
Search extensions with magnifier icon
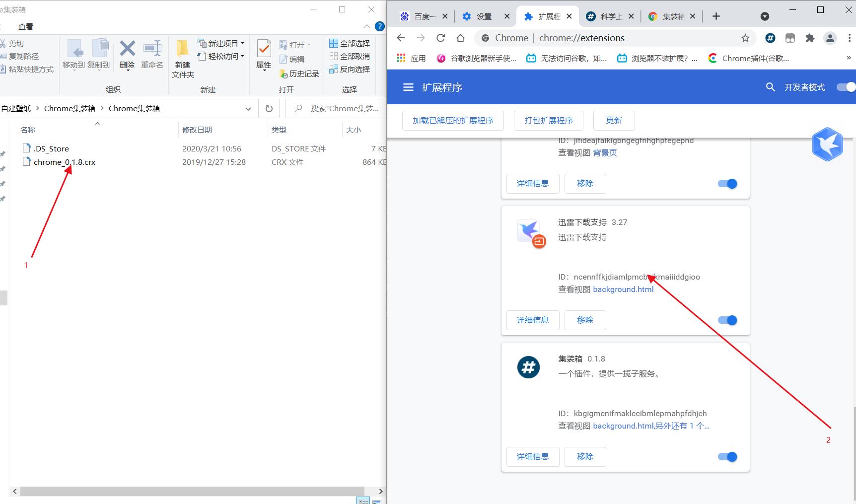pyautogui.click(x=771, y=87)
